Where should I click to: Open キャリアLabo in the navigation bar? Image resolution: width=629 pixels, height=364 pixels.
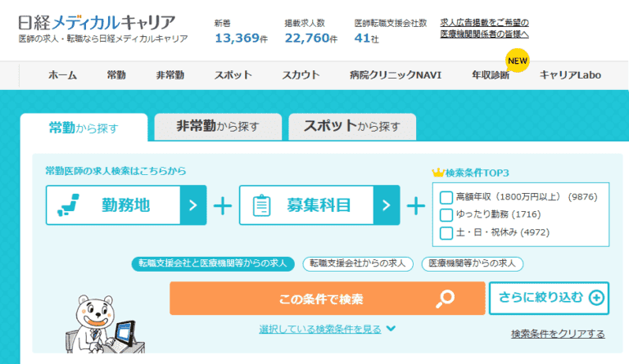click(x=570, y=75)
